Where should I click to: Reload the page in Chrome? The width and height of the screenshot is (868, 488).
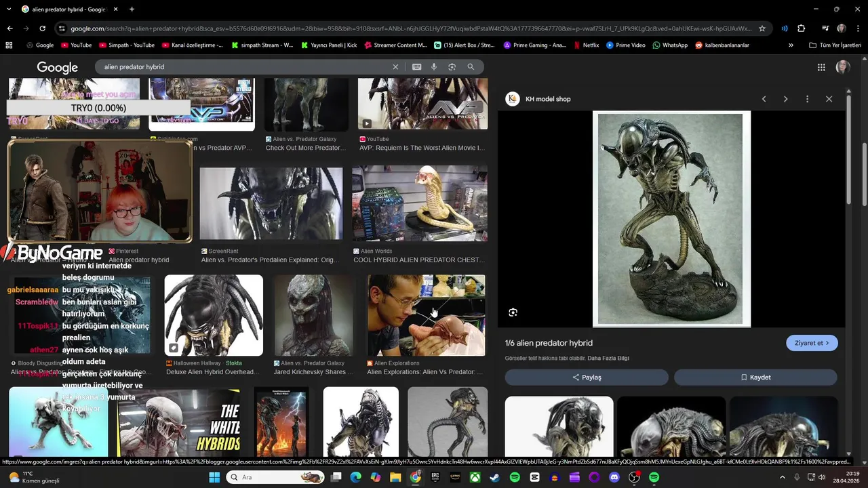pyautogui.click(x=42, y=28)
